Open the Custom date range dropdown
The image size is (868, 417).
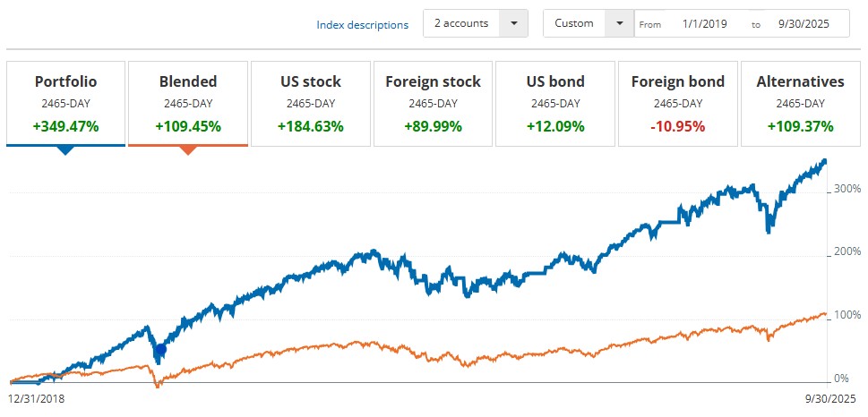point(620,23)
